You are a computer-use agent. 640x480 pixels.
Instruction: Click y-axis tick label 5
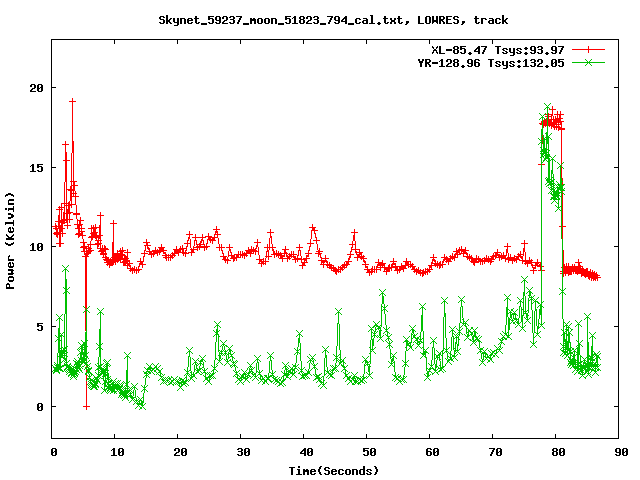click(x=40, y=327)
